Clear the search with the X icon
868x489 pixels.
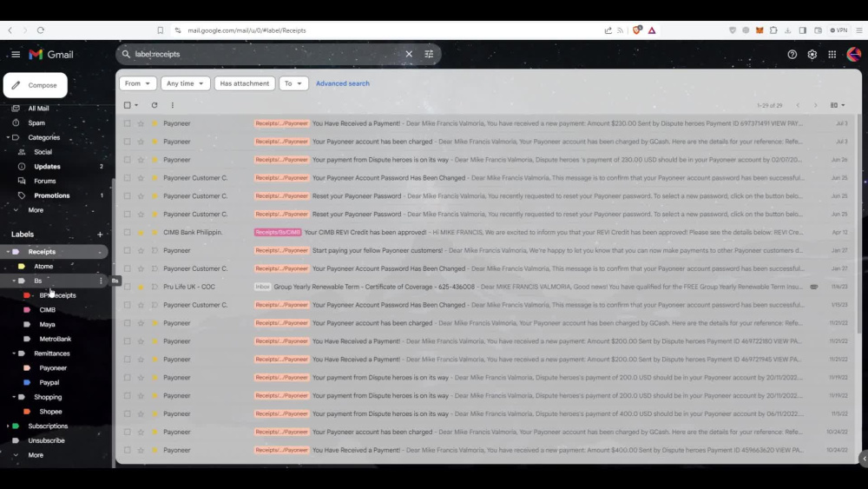coord(409,54)
